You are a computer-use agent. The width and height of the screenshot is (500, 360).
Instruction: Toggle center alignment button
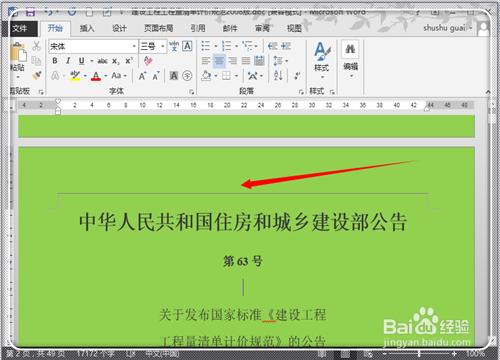tap(219, 61)
